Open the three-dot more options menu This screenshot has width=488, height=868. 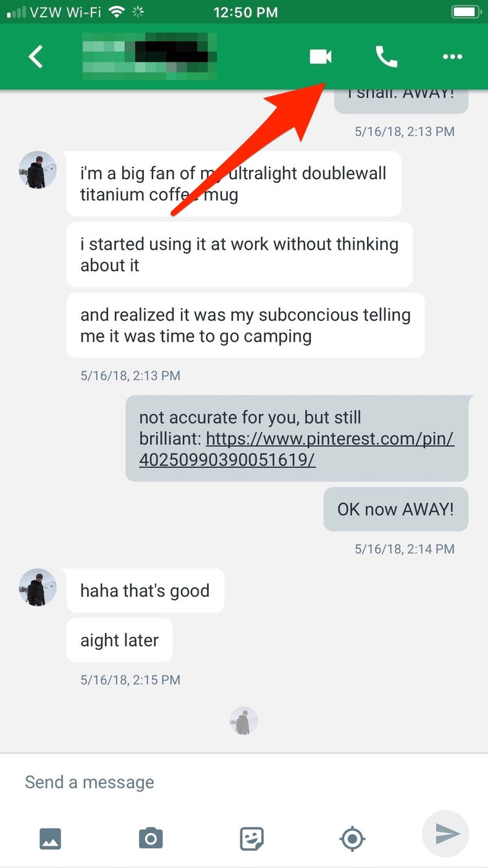click(x=452, y=57)
